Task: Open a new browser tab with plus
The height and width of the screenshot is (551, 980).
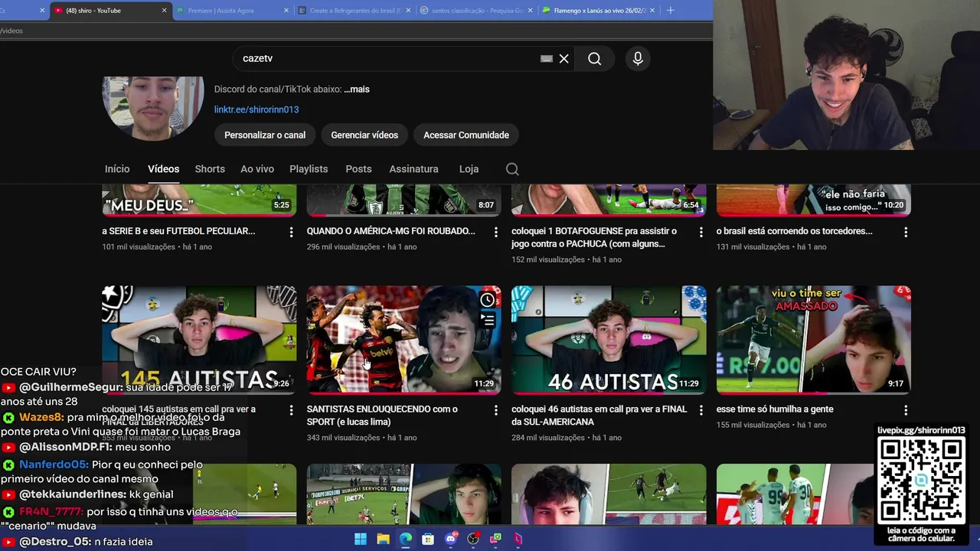Action: [671, 10]
